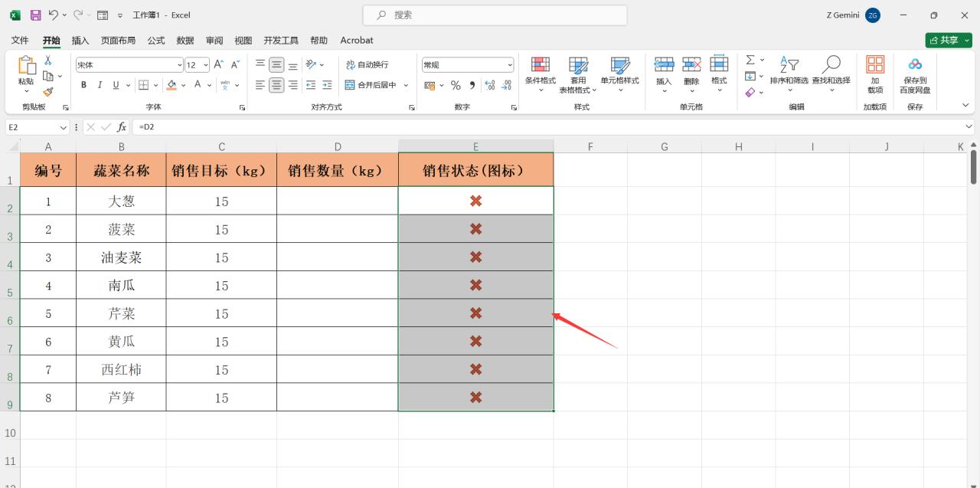The image size is (980, 488).
Task: Click the fill color bucket icon
Action: click(x=172, y=85)
